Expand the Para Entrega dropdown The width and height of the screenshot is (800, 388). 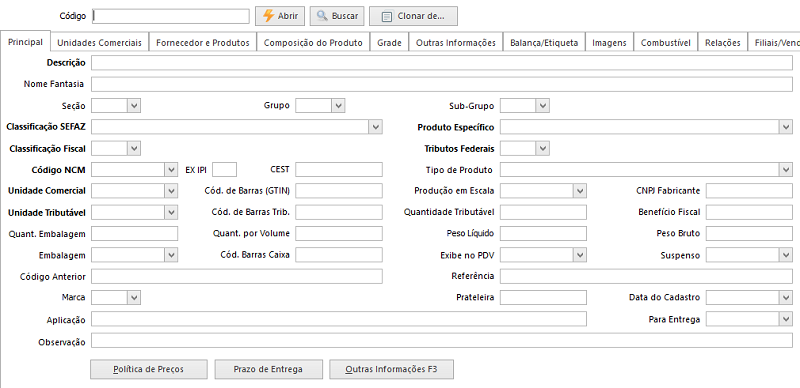(786, 319)
